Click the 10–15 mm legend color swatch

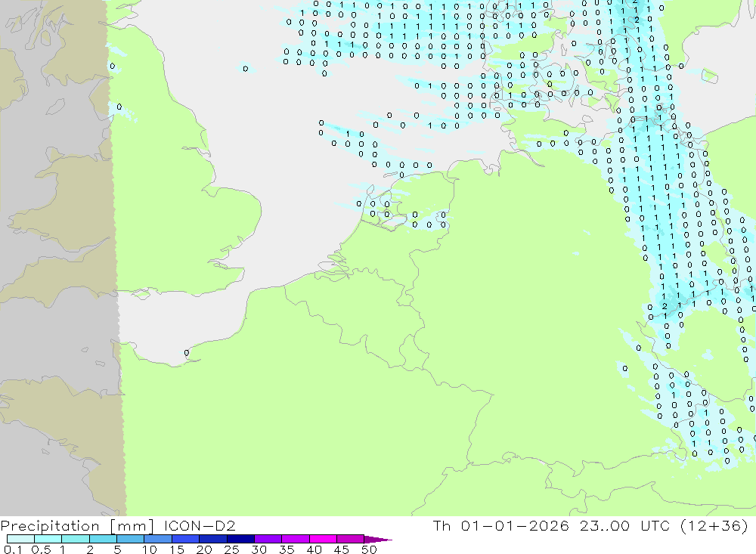tap(158, 539)
